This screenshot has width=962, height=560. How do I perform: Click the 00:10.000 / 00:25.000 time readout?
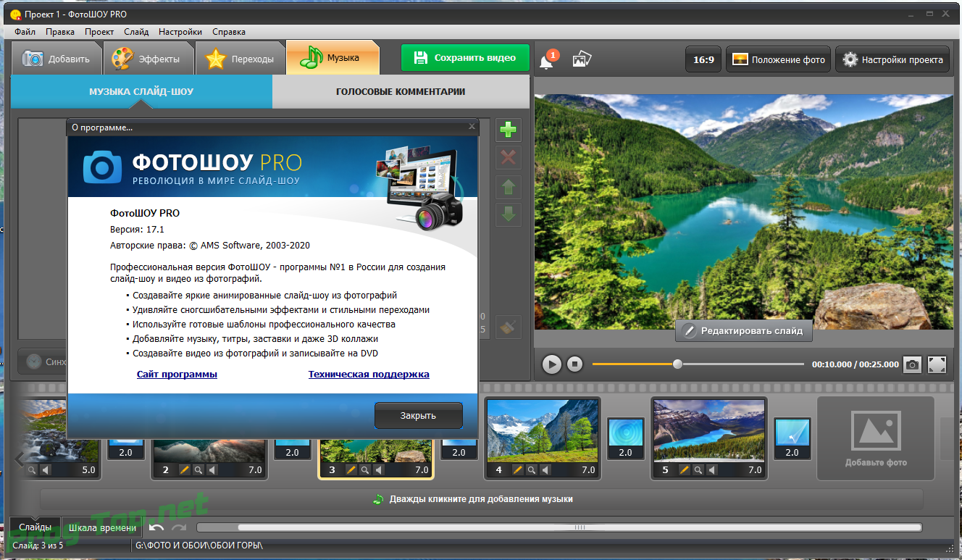[x=855, y=364]
